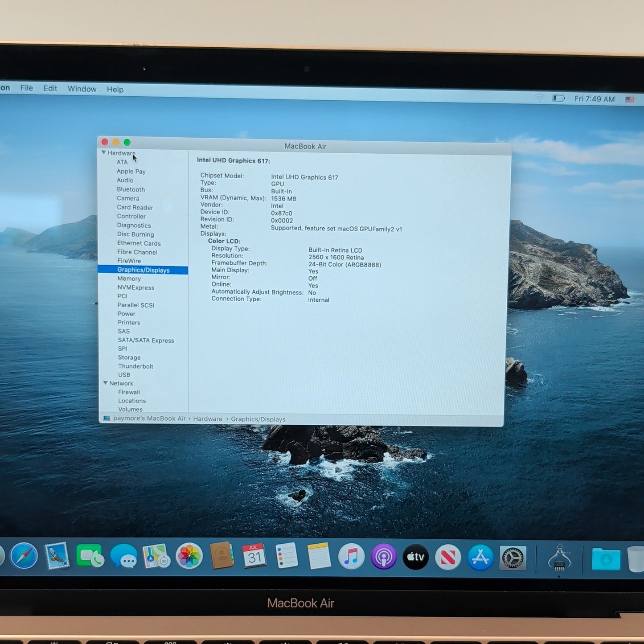
Task: Open the Photos app in the Dock
Action: click(x=189, y=556)
